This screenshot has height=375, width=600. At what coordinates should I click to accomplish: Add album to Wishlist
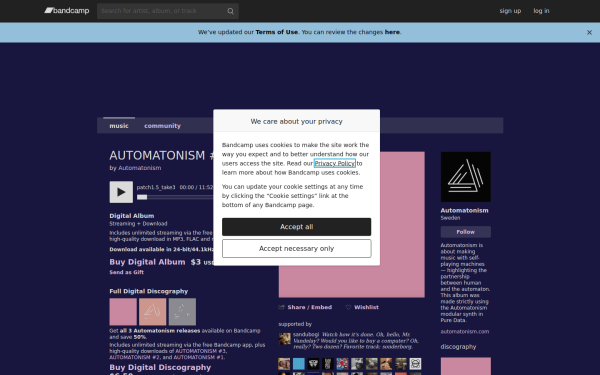tap(362, 307)
